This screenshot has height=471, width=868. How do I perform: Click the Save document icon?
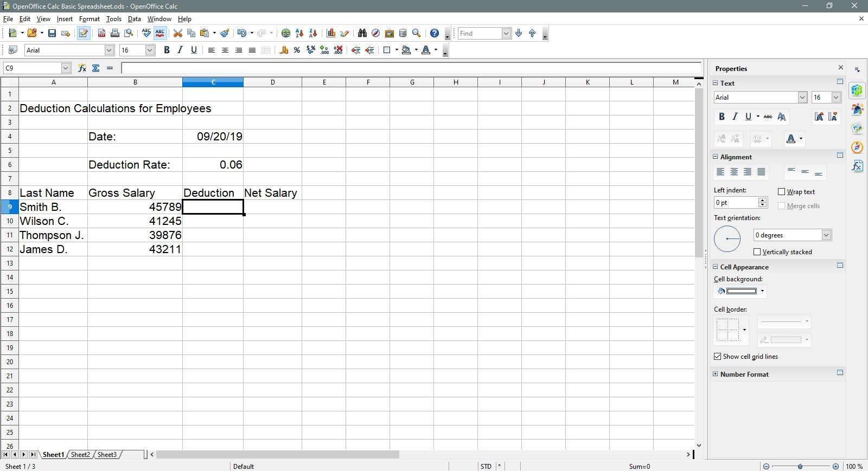point(52,33)
